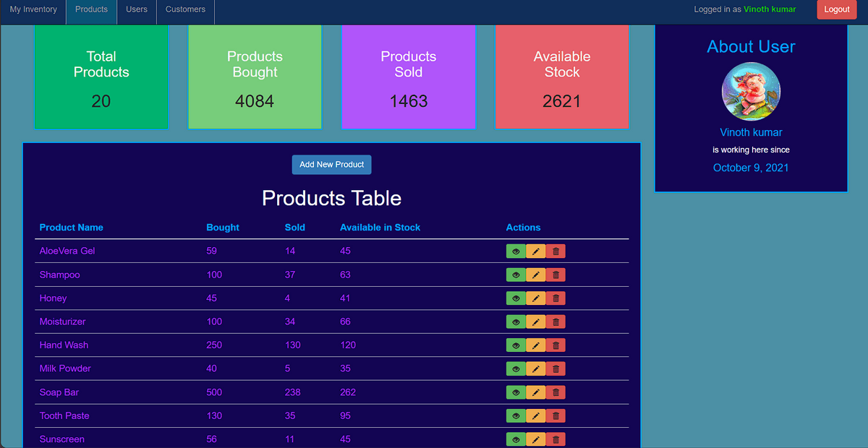Image resolution: width=868 pixels, height=448 pixels.
Task: Click the Total Products summary card
Action: [101, 77]
